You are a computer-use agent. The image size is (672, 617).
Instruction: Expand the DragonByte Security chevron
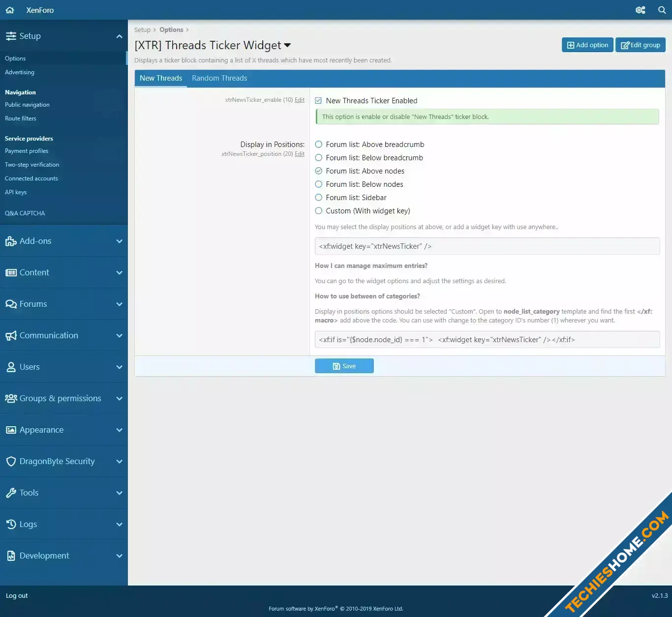coord(119,461)
